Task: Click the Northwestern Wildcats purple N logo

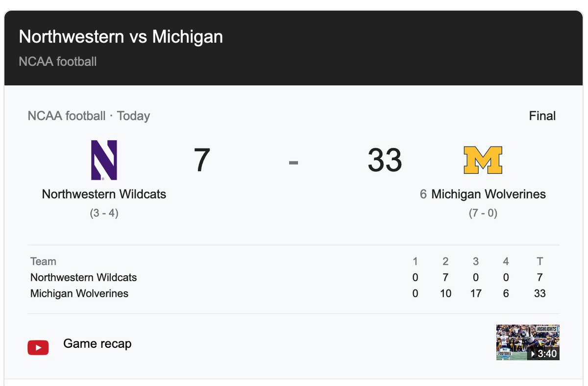Action: point(104,160)
